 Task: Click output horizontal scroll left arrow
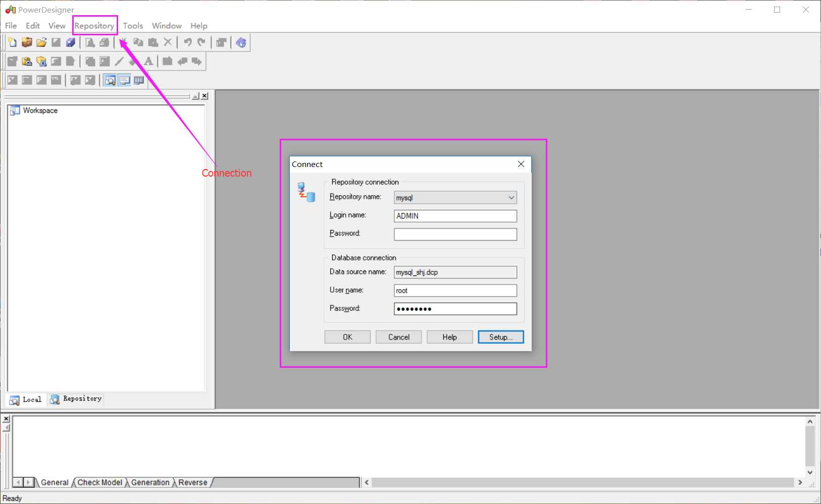[367, 482]
